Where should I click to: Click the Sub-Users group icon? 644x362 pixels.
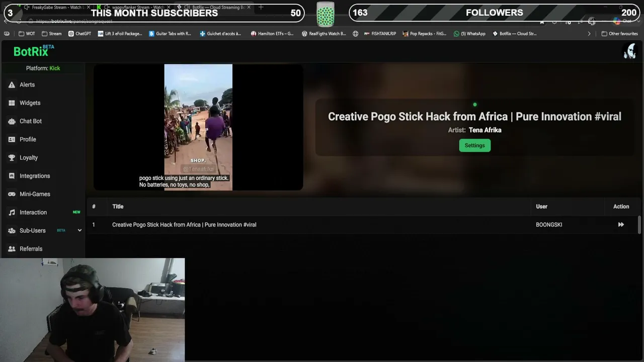pyautogui.click(x=12, y=231)
